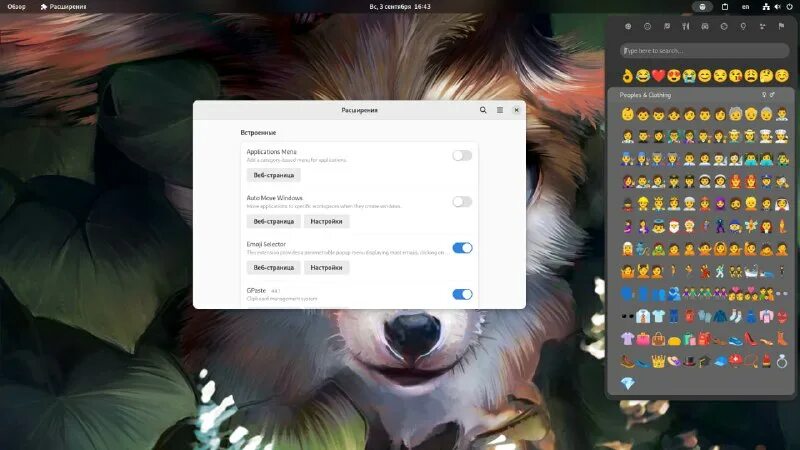Enable the Applications Menu extension switch
Image resolution: width=800 pixels, height=450 pixels.
click(462, 156)
